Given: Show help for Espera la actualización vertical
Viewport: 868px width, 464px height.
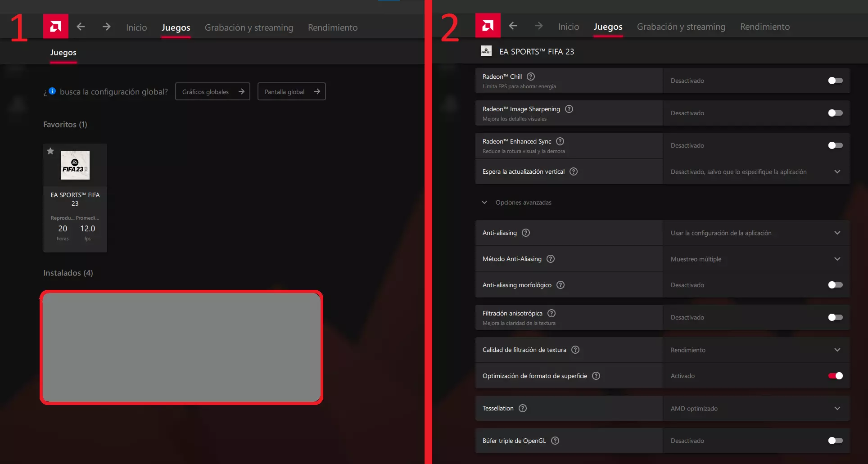Looking at the screenshot, I should (574, 171).
